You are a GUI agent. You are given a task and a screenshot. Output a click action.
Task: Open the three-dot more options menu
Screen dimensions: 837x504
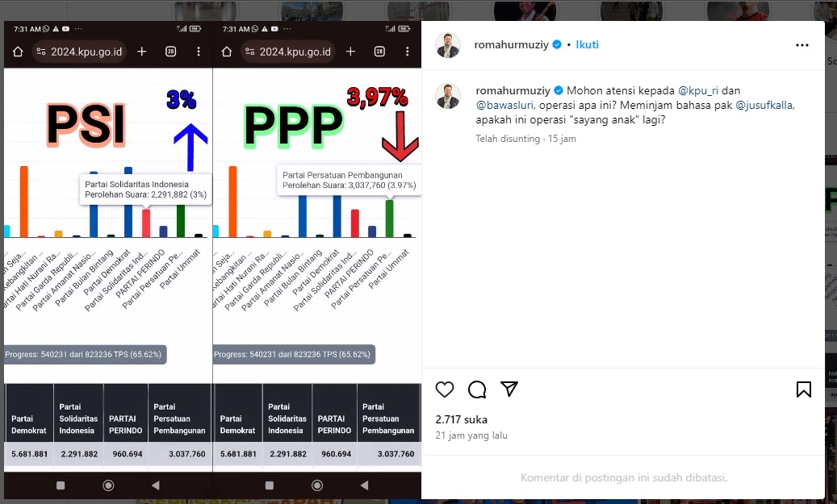pos(802,45)
